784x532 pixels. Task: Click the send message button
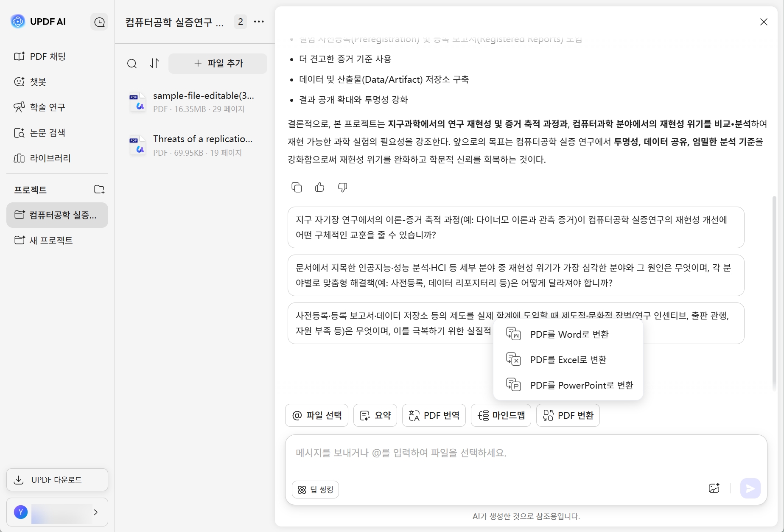coord(750,488)
